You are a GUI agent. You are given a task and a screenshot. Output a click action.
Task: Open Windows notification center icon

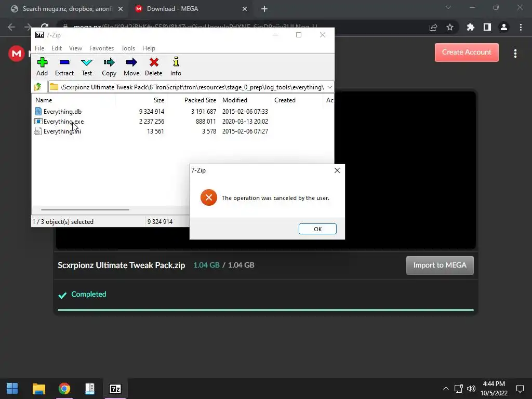520,389
